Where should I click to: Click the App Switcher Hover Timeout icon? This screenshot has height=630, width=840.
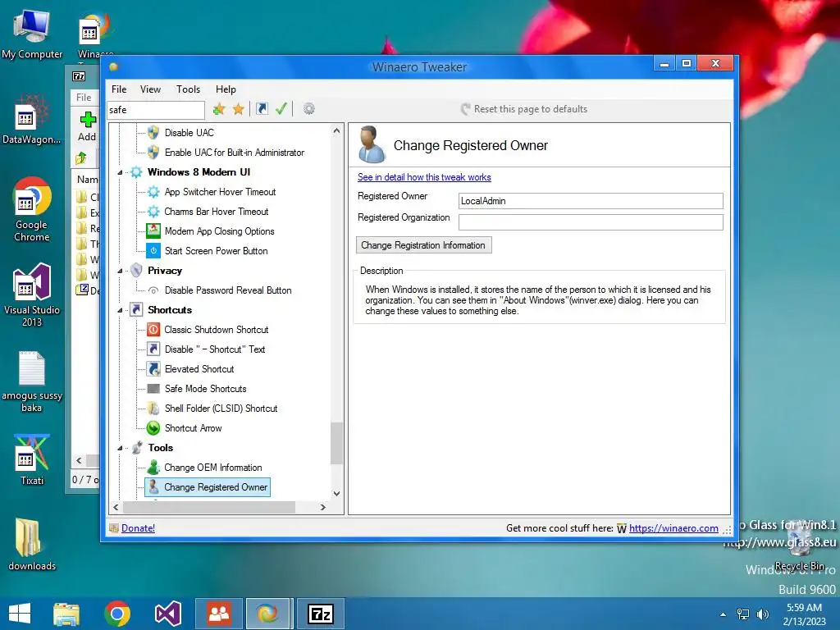[x=153, y=192]
